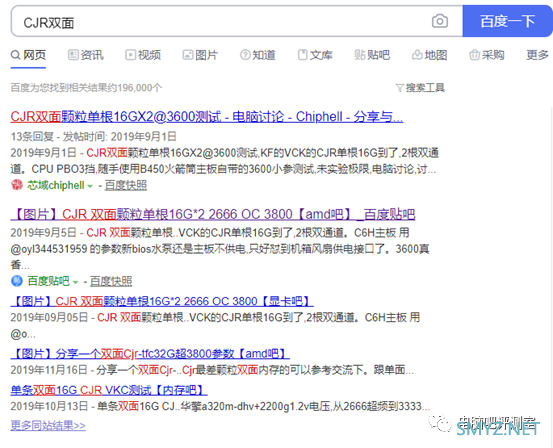The height and width of the screenshot is (448, 553).
Task: Expand the dropdown arrow next to 百度贴吧
Action: (75, 282)
